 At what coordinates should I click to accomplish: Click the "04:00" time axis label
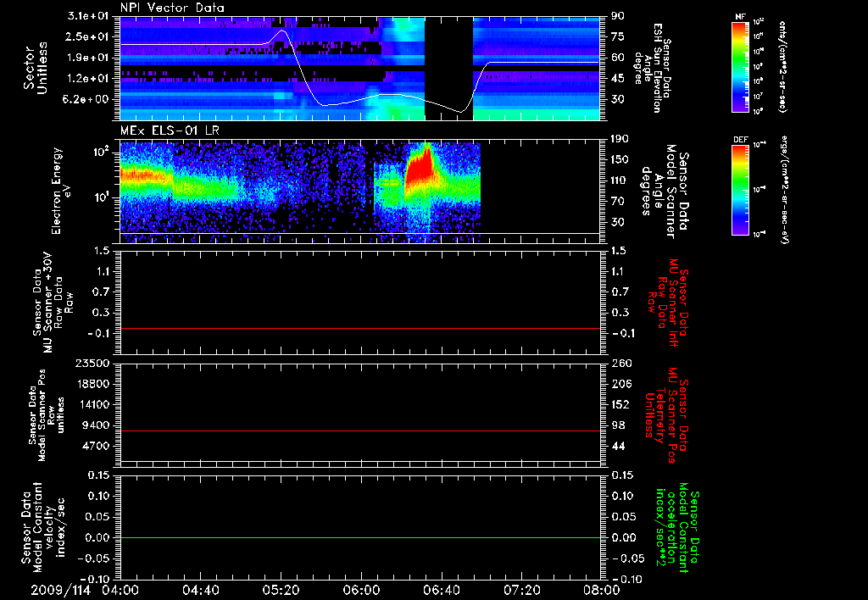120,590
